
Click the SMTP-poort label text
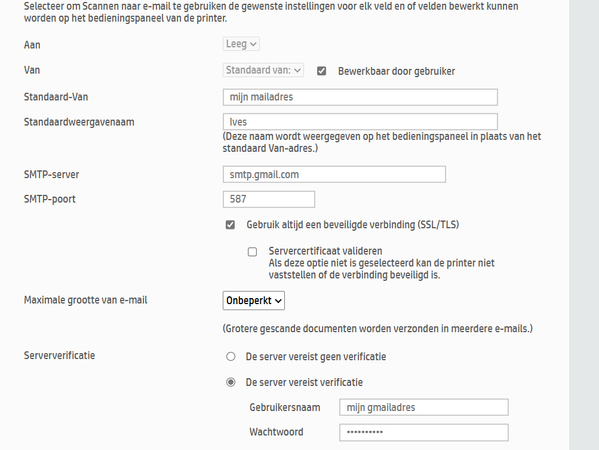pyautogui.click(x=50, y=199)
